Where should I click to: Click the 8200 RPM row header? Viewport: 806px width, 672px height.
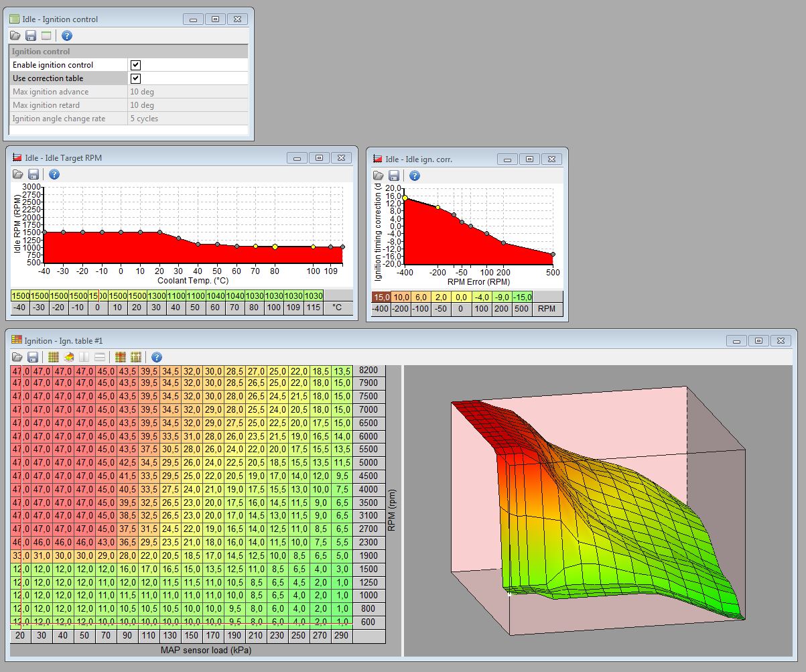point(369,370)
